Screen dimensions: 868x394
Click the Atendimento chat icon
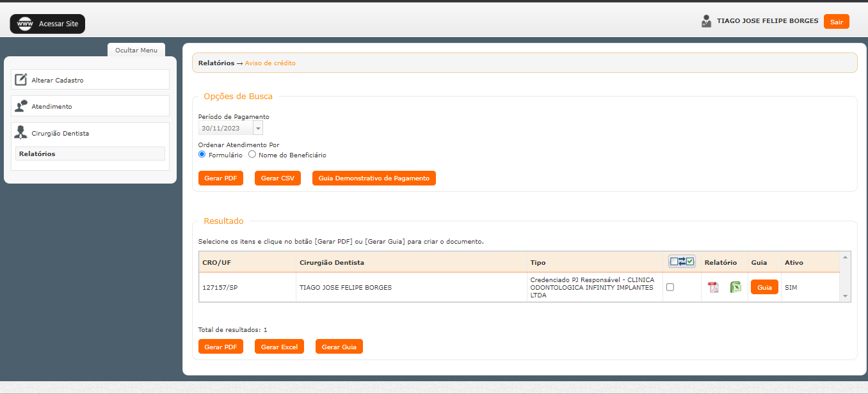click(21, 106)
